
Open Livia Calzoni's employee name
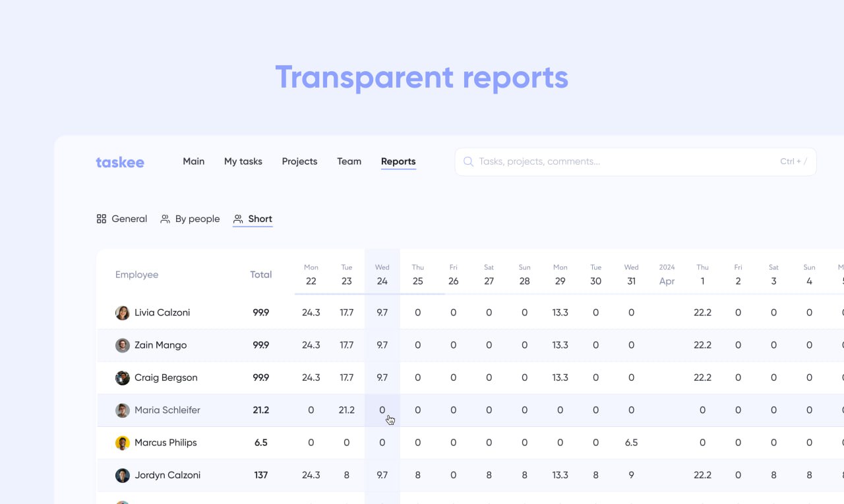pos(162,313)
